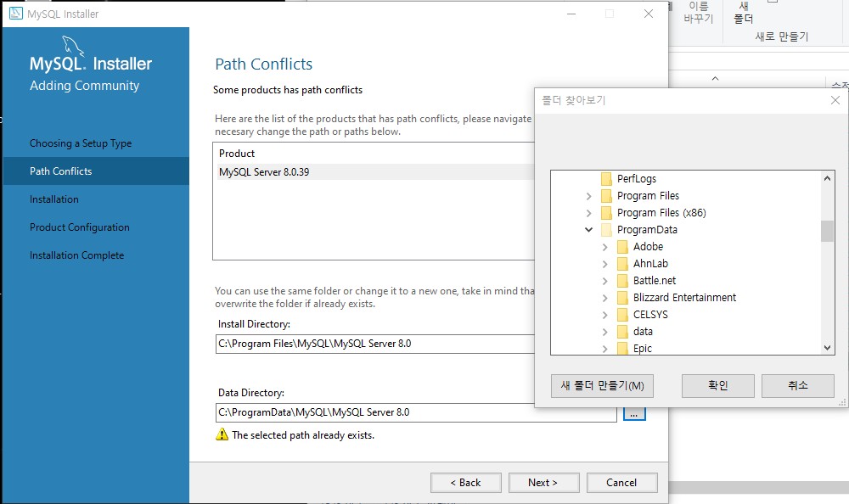Click the Product column header

coord(237,154)
